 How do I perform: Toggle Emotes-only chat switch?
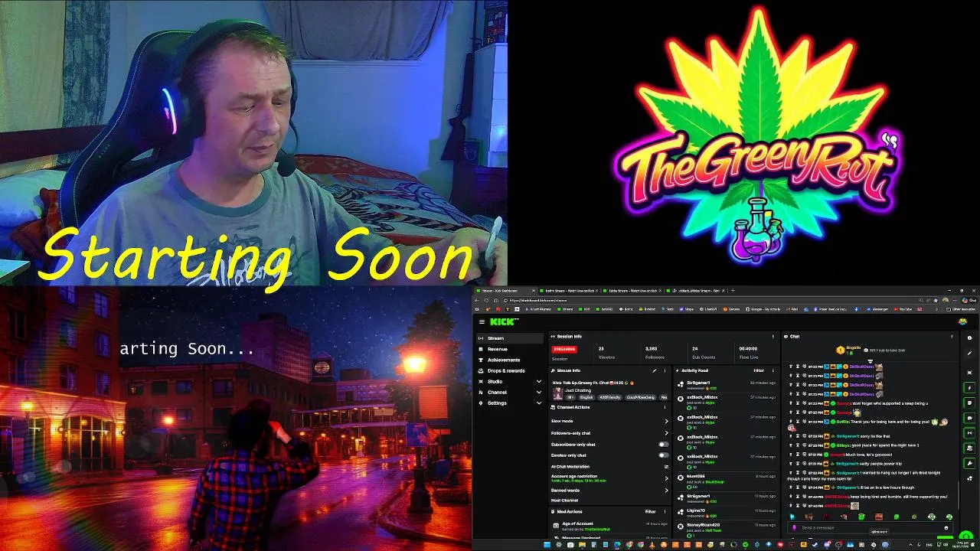click(664, 455)
